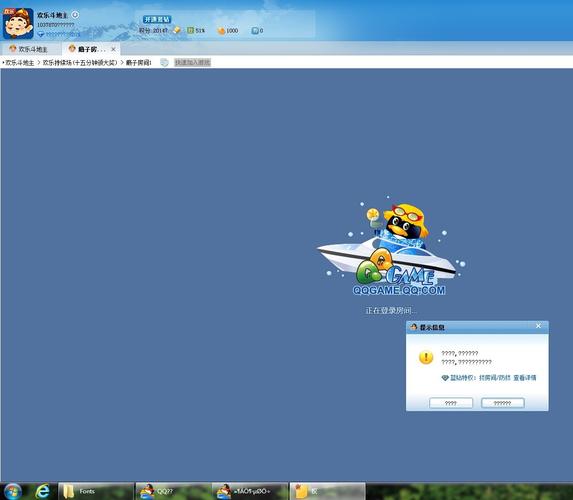Open the 查看详情 link in dialog
Viewport: 573px width, 500px height.
click(525, 378)
